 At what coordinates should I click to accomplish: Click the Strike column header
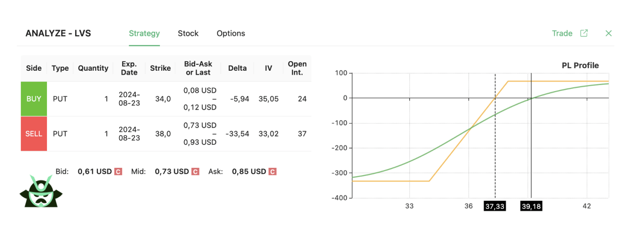click(160, 68)
